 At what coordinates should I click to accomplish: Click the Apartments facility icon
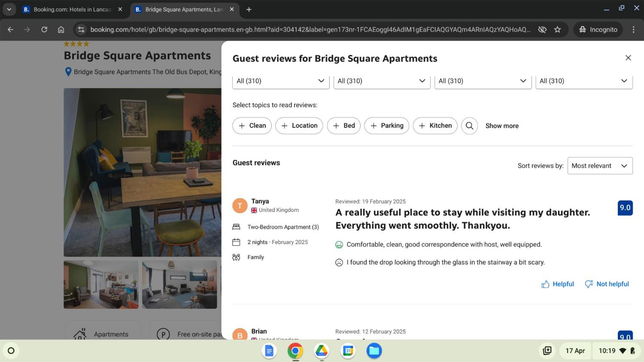point(79,334)
